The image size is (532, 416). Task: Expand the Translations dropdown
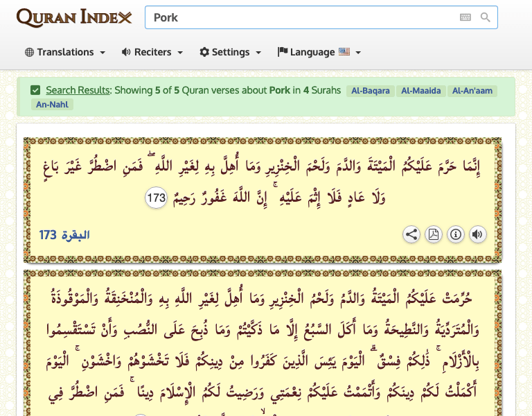click(x=65, y=52)
